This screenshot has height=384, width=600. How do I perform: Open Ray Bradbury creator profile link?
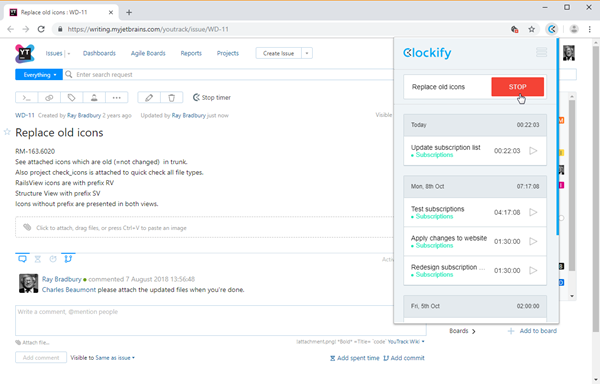[x=84, y=116]
